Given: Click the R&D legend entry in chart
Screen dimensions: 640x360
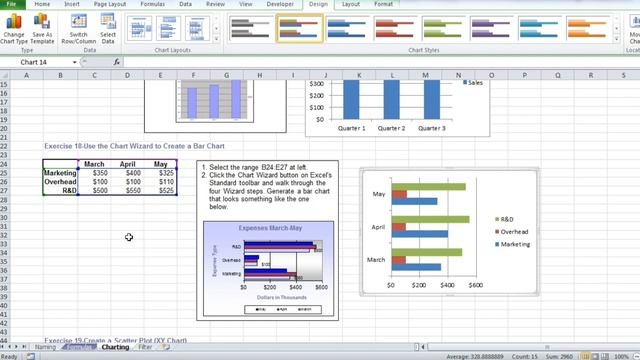Looking at the screenshot, I should [504, 219].
